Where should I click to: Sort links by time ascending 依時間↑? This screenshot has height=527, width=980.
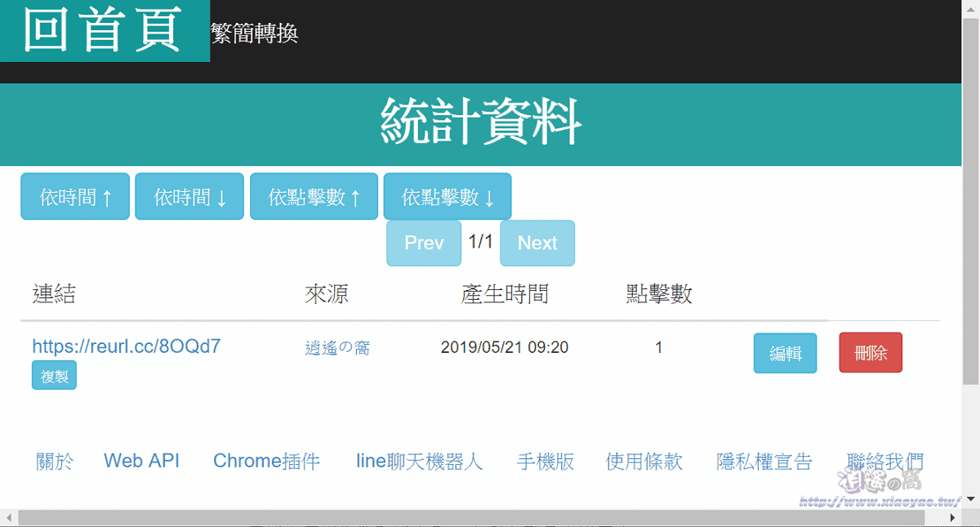pyautogui.click(x=74, y=196)
